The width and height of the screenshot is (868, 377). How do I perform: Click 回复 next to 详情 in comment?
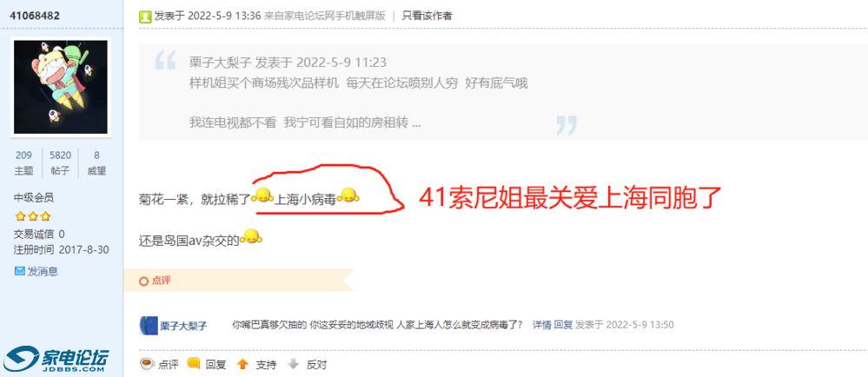564,324
